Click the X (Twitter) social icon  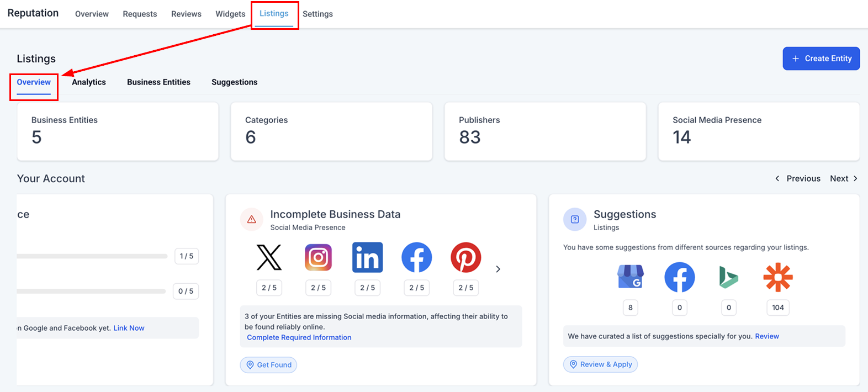point(269,258)
